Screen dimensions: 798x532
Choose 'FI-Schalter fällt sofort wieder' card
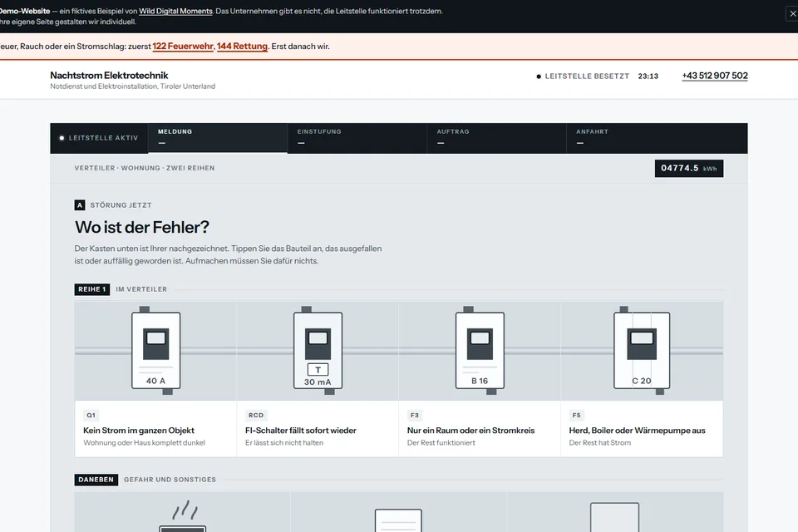point(318,379)
